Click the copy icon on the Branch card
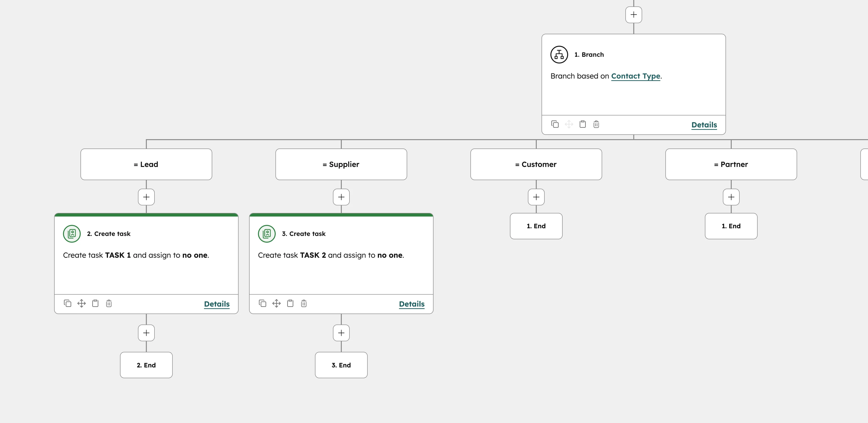The height and width of the screenshot is (423, 868). 554,124
